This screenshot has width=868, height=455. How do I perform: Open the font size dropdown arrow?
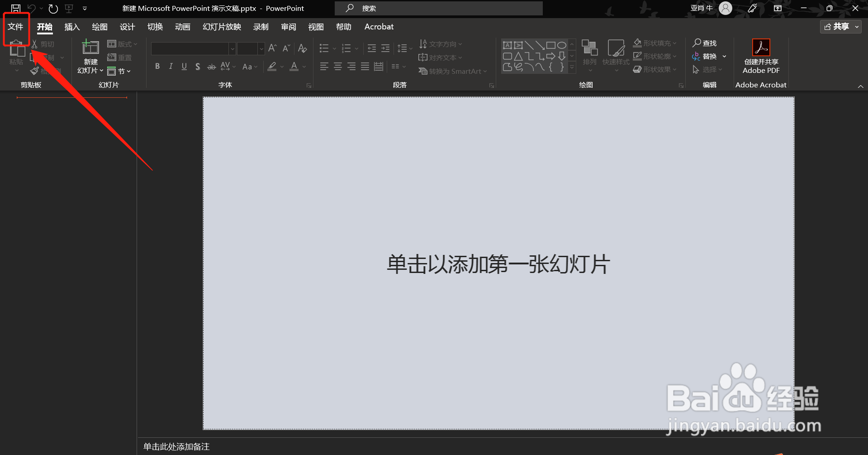tap(261, 48)
